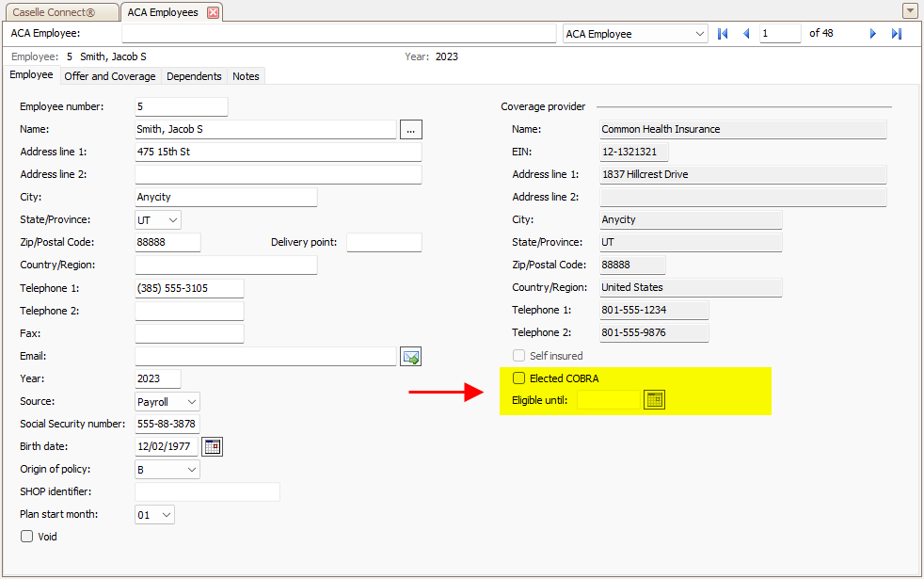Click the ACA Employee search field

pyautogui.click(x=339, y=34)
